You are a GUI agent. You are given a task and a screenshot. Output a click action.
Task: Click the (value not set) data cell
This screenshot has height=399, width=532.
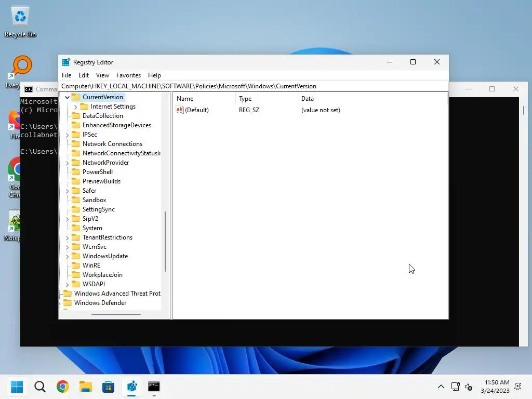pos(321,110)
